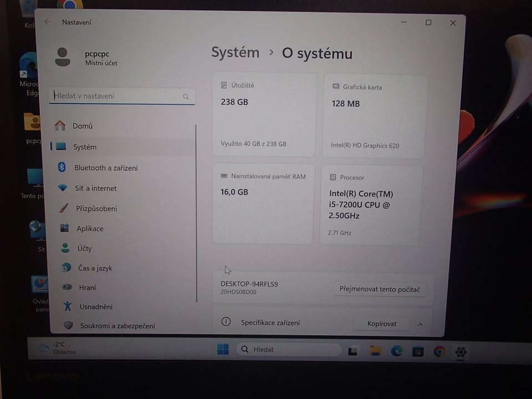532x399 pixels.
Task: Copy device specs with the Kopírovat button
Action: [x=381, y=323]
